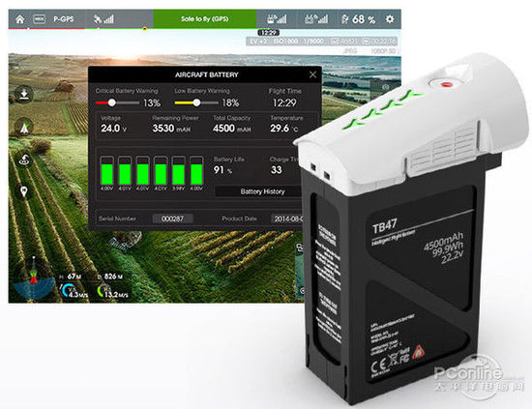Select the Temperature 29.6 °C reading
Image resolution: width=532 pixels, height=409 pixels.
click(x=284, y=129)
